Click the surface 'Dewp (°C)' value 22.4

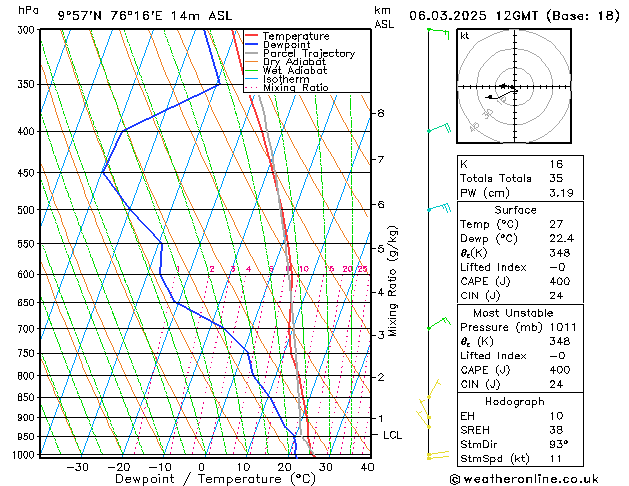[561, 239]
